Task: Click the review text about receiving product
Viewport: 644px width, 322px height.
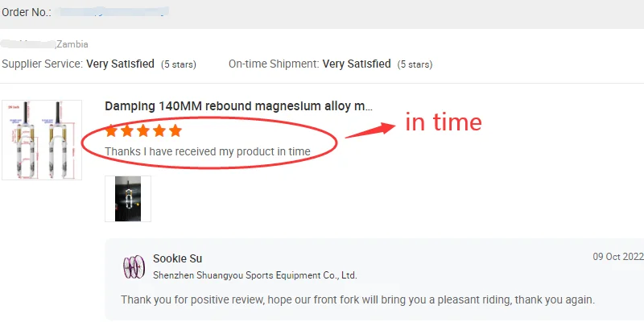Action: 208,151
